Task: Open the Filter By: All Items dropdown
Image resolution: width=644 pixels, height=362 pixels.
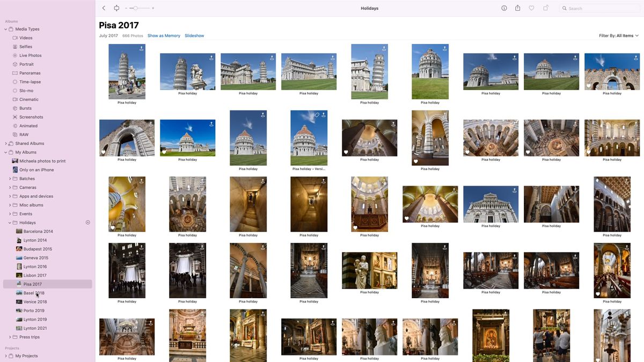Action: click(620, 35)
